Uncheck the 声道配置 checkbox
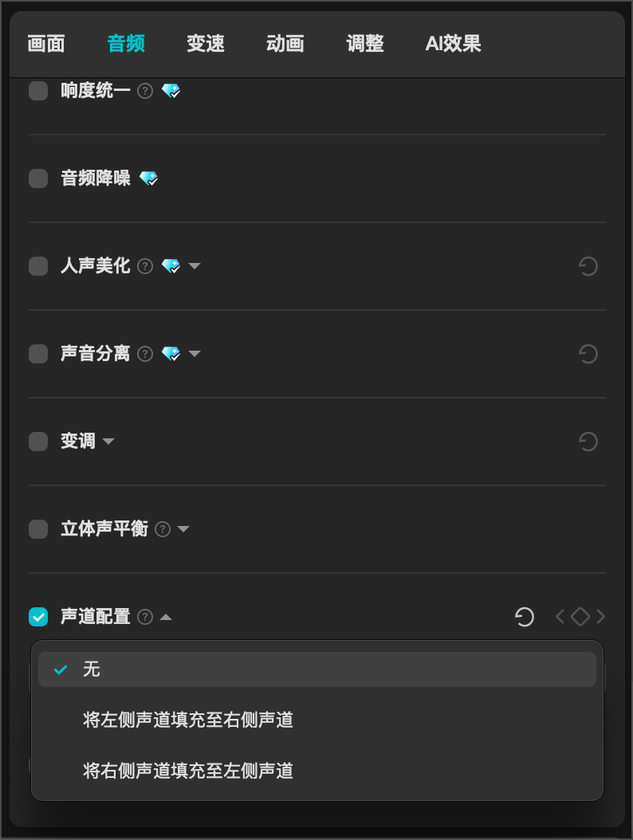633x840 pixels. (38, 617)
